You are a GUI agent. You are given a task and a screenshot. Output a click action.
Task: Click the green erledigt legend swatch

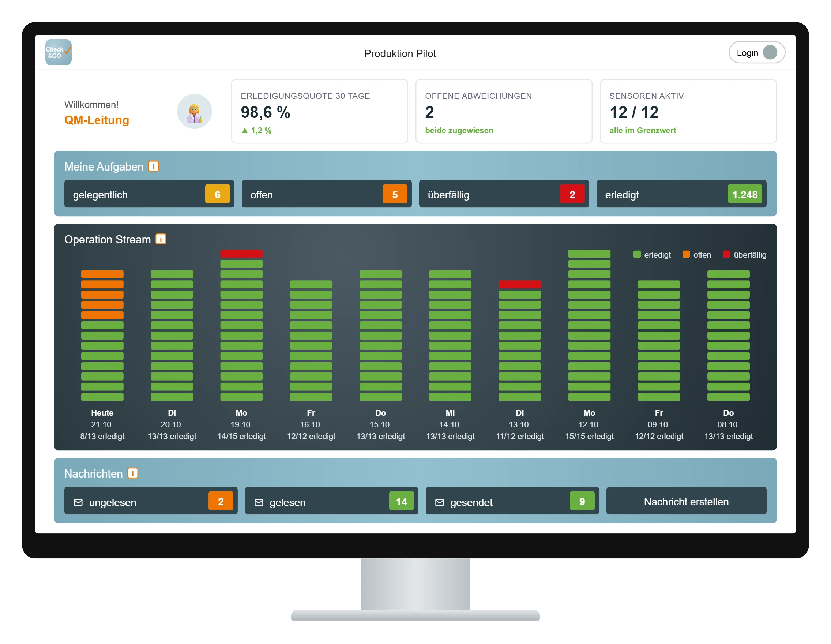(637, 254)
